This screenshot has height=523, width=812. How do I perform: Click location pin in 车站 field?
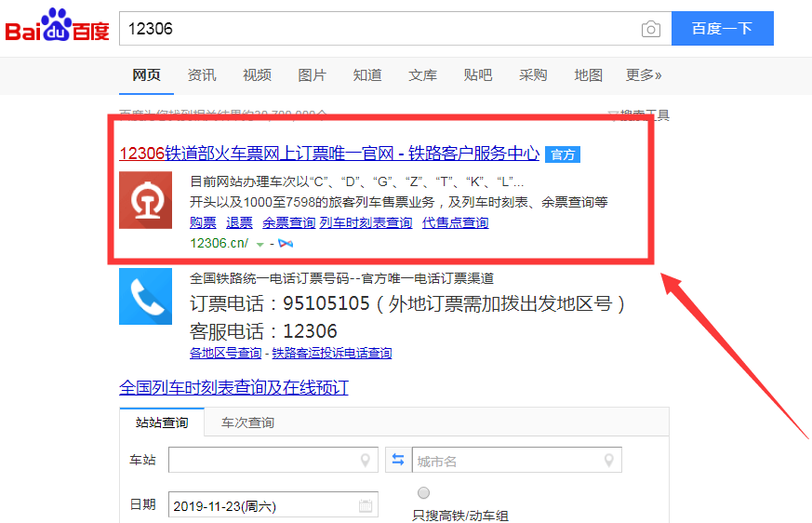tap(366, 460)
